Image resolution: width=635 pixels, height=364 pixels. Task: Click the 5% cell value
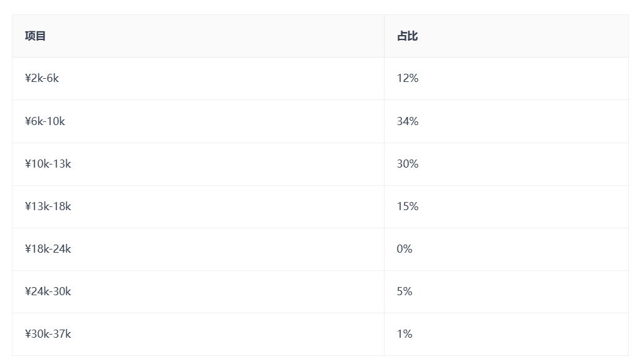click(x=405, y=291)
